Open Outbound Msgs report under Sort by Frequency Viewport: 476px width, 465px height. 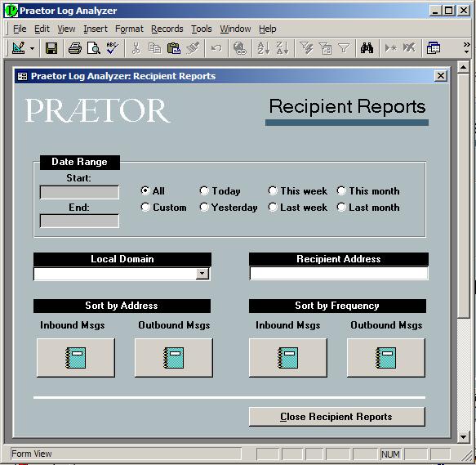click(x=386, y=358)
